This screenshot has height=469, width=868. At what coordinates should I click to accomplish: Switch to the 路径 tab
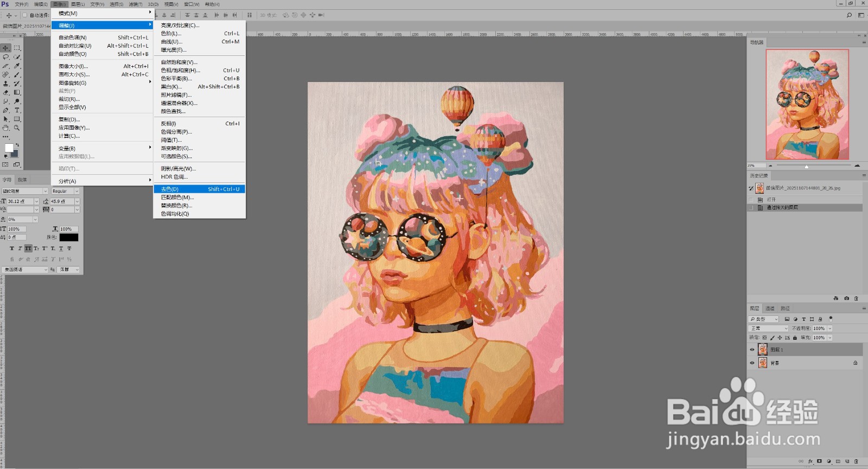(x=785, y=308)
